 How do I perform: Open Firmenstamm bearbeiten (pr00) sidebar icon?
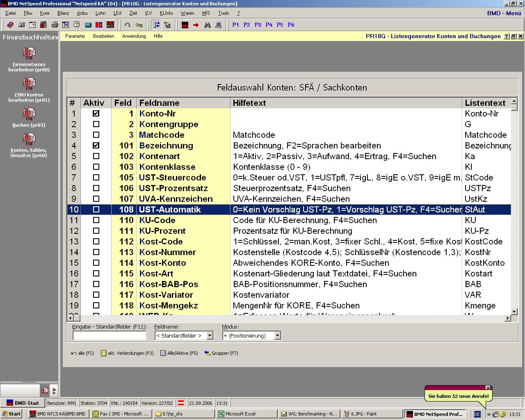pyautogui.click(x=29, y=53)
